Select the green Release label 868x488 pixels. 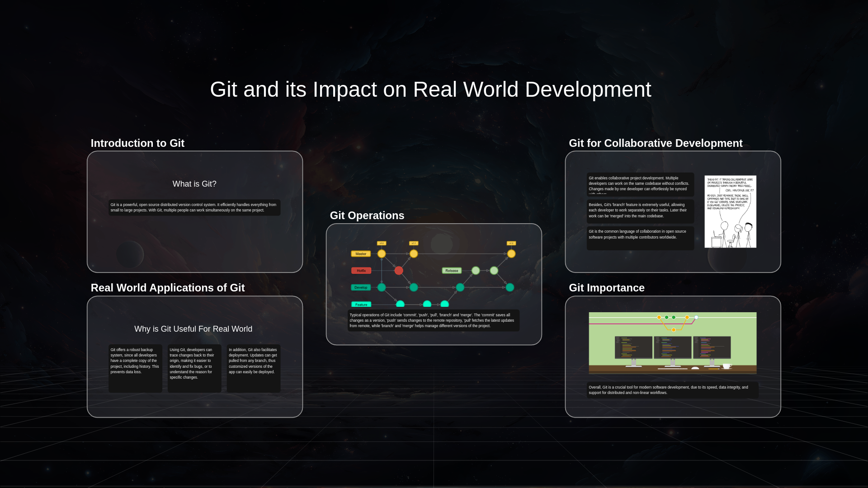451,270
